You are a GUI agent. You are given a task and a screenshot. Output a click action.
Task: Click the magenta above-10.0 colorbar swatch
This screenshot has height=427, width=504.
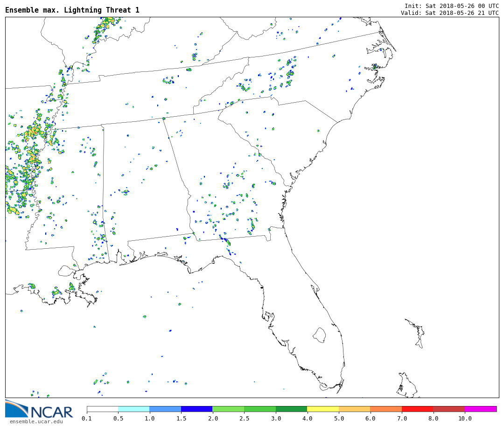tap(481, 409)
